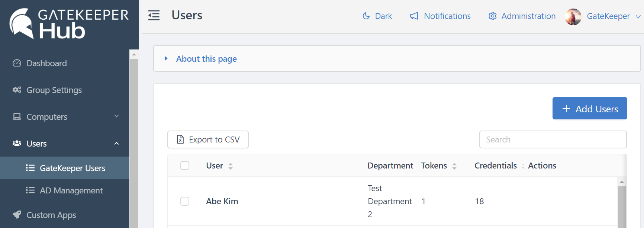Click the Add Users button
This screenshot has height=228, width=644.
[x=589, y=109]
